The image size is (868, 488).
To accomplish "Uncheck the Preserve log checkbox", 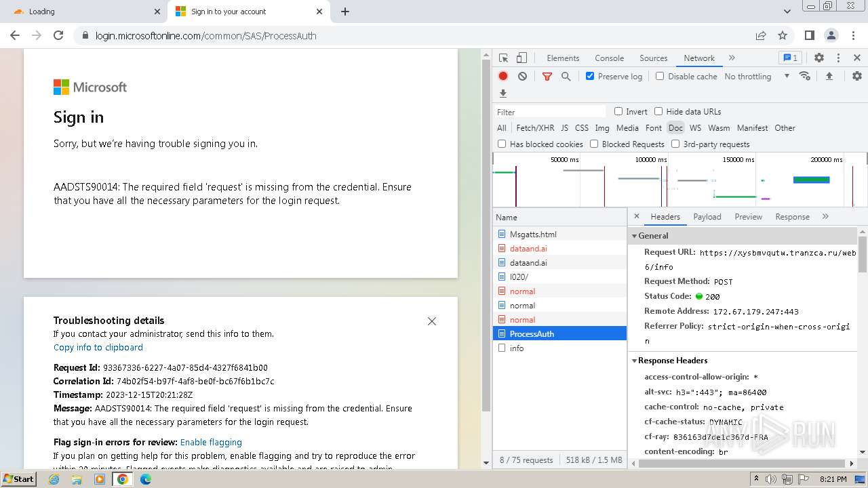I will [x=590, y=76].
